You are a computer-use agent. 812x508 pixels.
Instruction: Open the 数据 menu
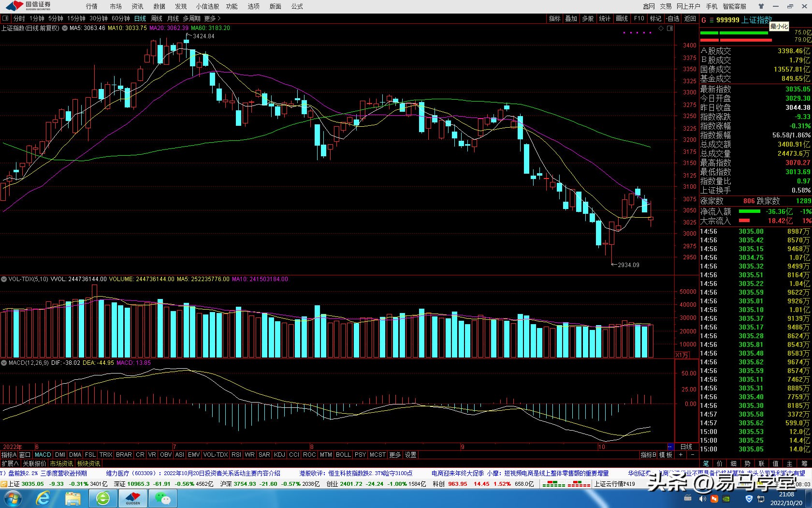(x=159, y=6)
